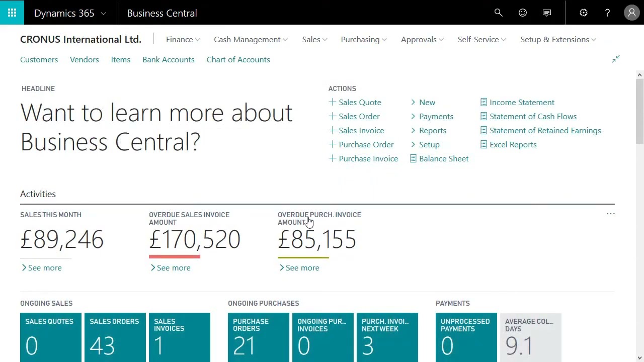Expand the Payments actions group

coord(432,116)
